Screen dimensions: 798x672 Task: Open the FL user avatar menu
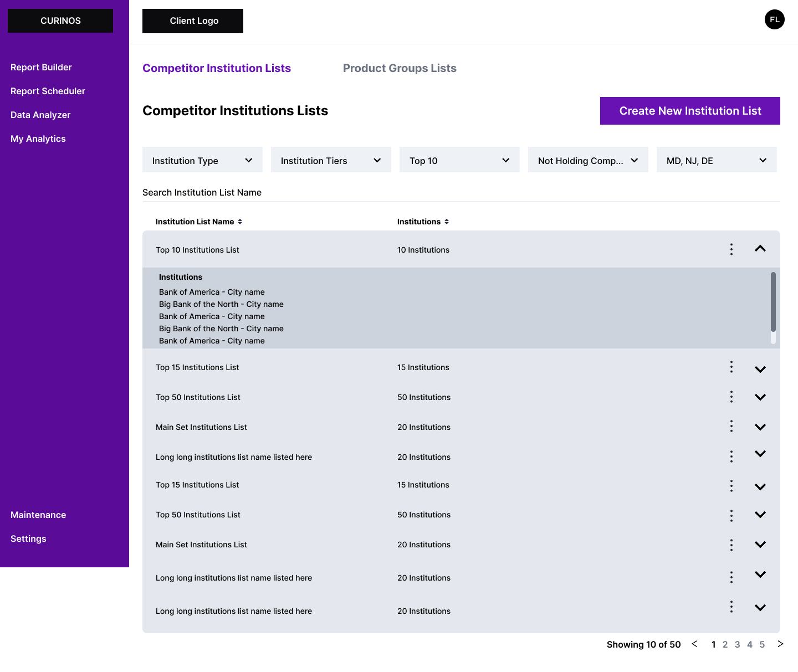pyautogui.click(x=775, y=19)
